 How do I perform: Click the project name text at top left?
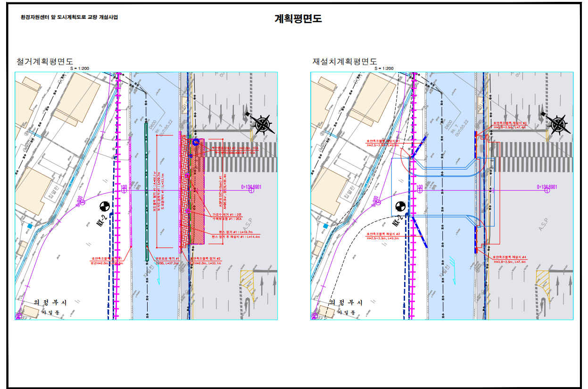[69, 17]
